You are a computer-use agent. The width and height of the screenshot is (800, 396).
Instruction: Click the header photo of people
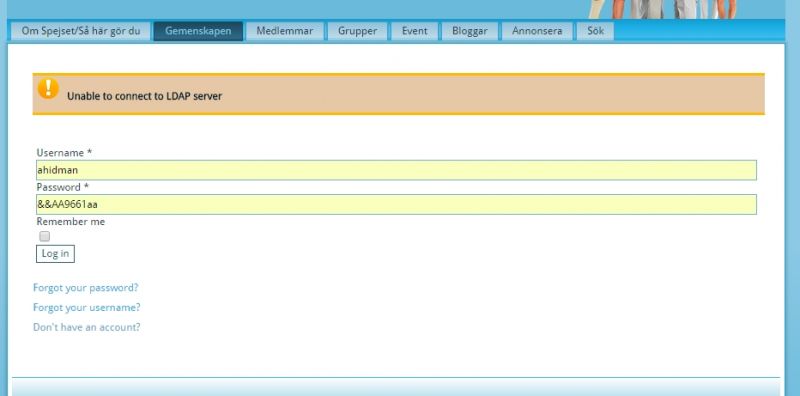pyautogui.click(x=662, y=9)
